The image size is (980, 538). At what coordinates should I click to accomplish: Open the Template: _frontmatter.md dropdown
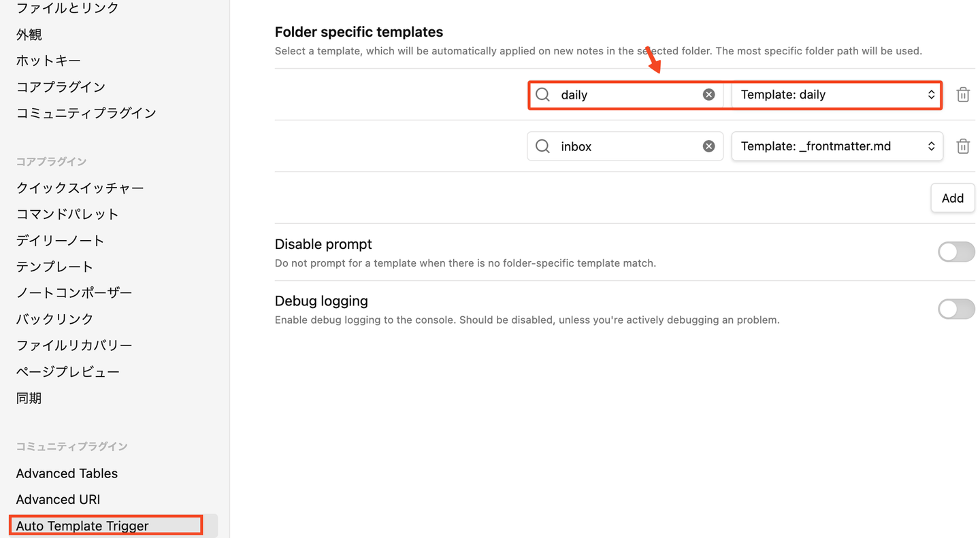(836, 146)
